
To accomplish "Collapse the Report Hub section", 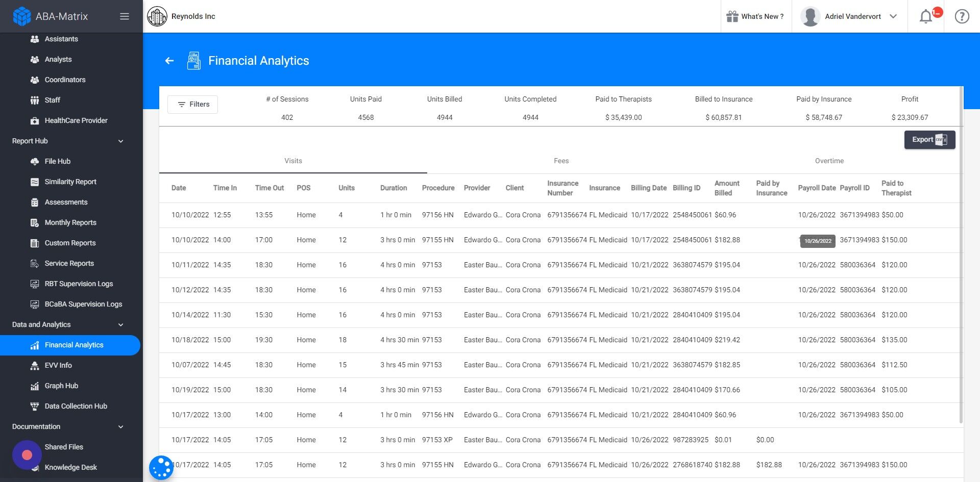I will tap(120, 141).
